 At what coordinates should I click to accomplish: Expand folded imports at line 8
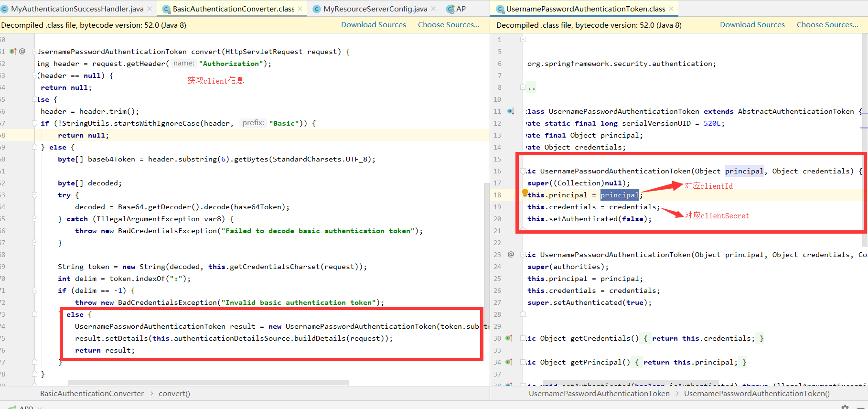tap(523, 87)
